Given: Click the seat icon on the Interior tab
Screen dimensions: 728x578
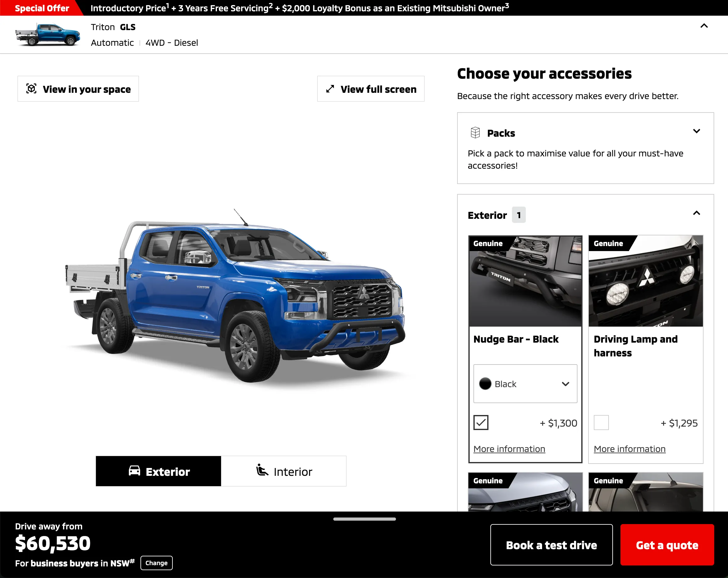Looking at the screenshot, I should tap(262, 470).
